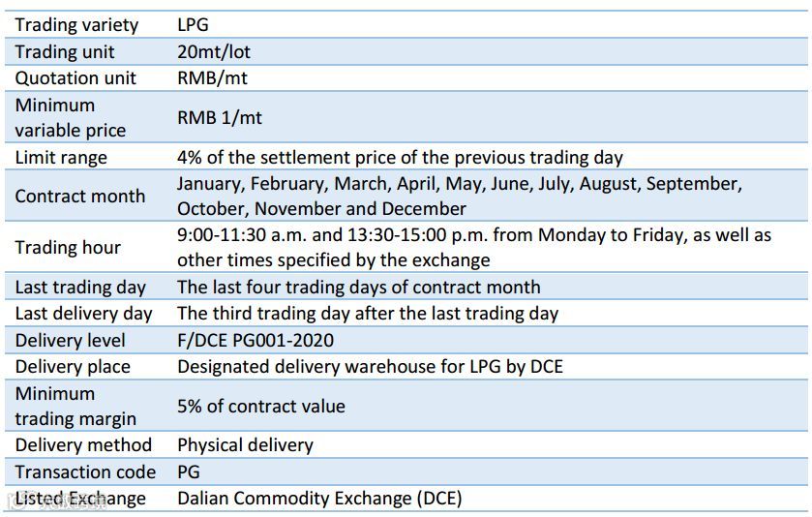812x517 pixels.
Task: Click the 'Last delivery day' label
Action: tap(84, 314)
